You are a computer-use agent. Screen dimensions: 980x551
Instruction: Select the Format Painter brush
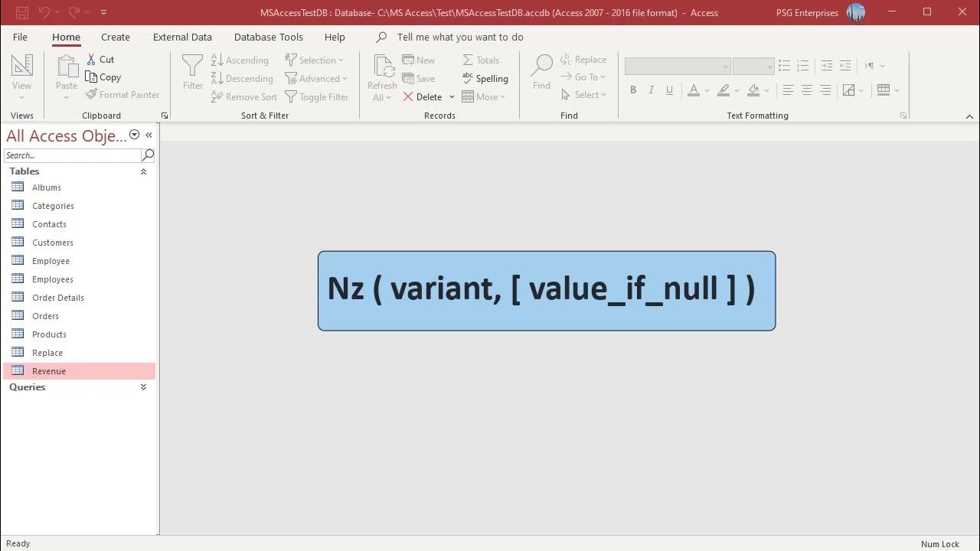click(122, 95)
